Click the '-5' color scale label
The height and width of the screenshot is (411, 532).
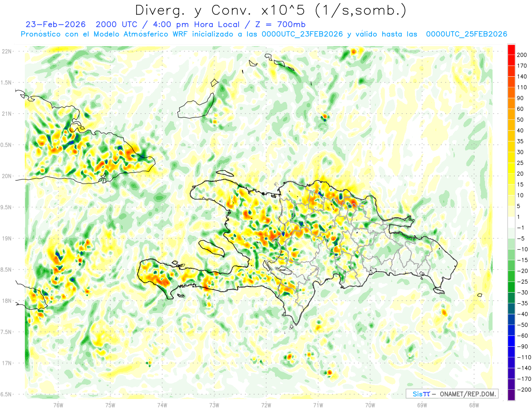point(521,239)
